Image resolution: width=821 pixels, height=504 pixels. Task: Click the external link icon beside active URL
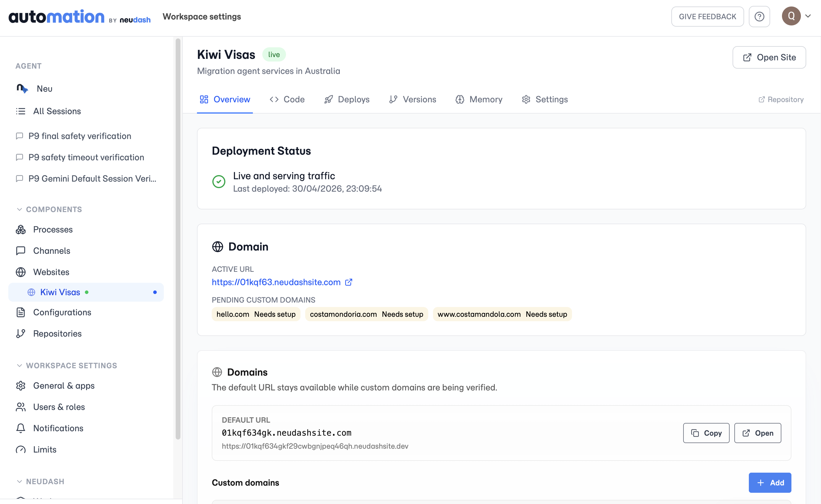tap(348, 282)
